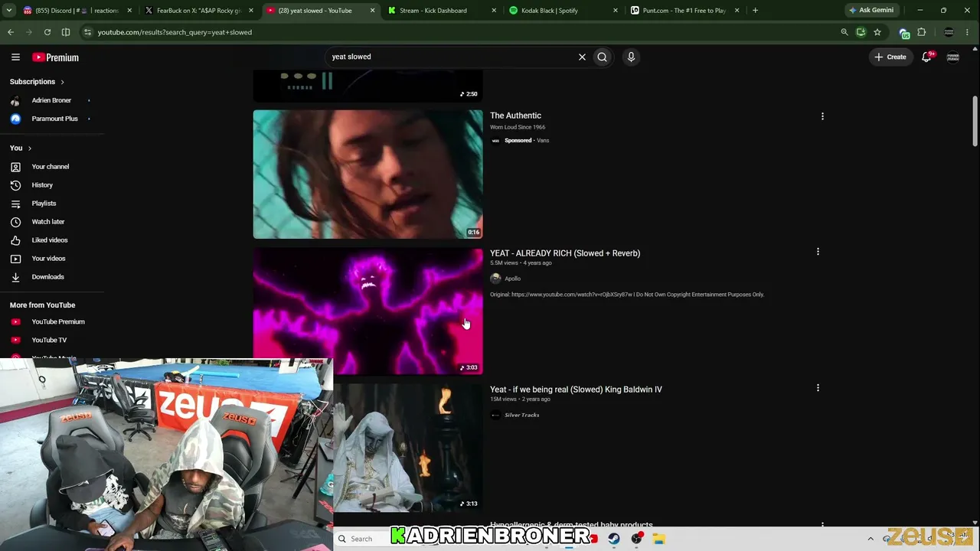
Task: Open YouTube Premium under More from YouTube
Action: 58,322
